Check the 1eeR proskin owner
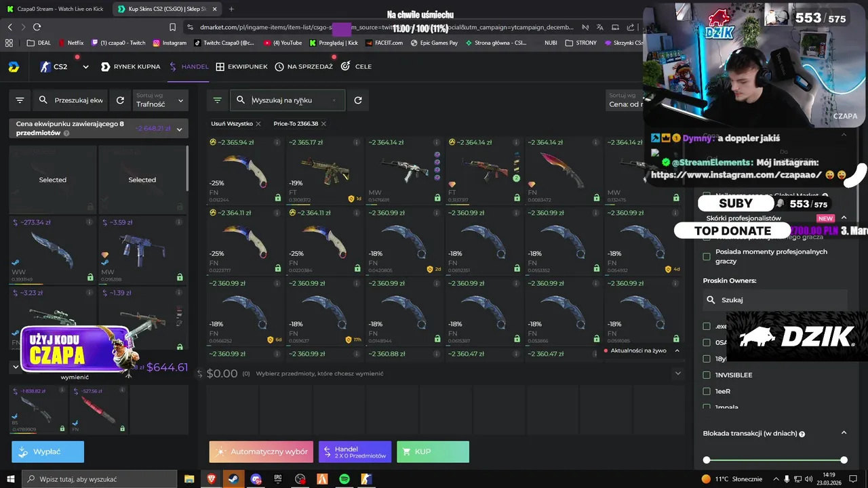868x488 pixels. tap(707, 391)
